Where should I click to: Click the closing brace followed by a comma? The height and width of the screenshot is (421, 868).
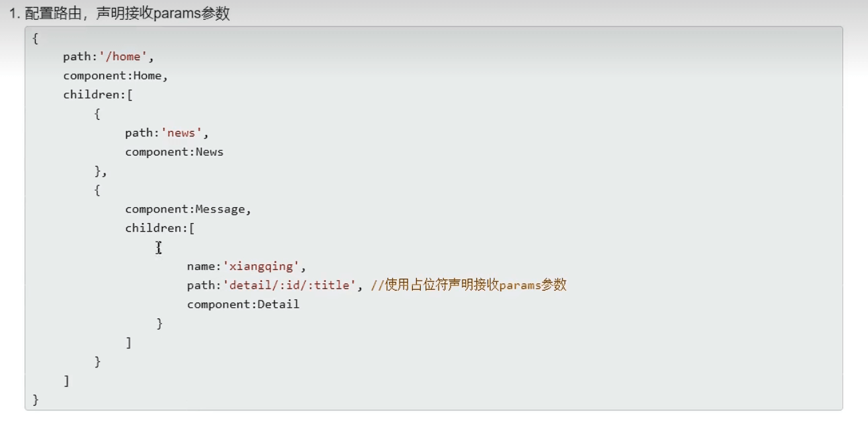click(x=99, y=171)
